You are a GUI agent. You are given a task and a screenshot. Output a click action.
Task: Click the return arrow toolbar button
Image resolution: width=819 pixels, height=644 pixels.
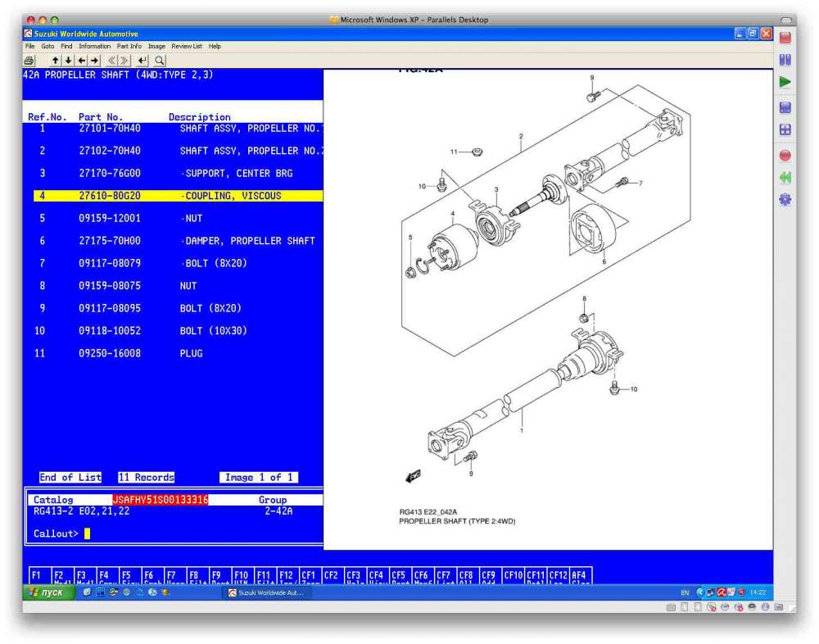[x=142, y=61]
